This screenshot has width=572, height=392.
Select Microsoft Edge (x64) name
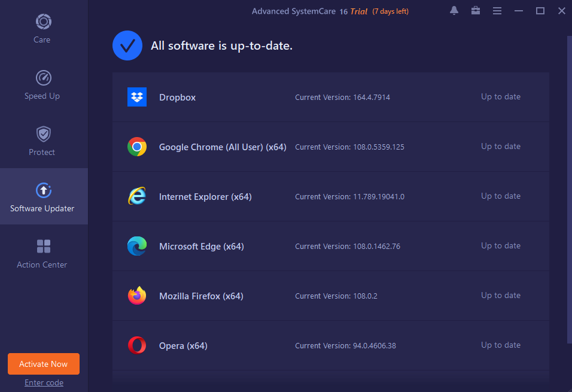202,247
